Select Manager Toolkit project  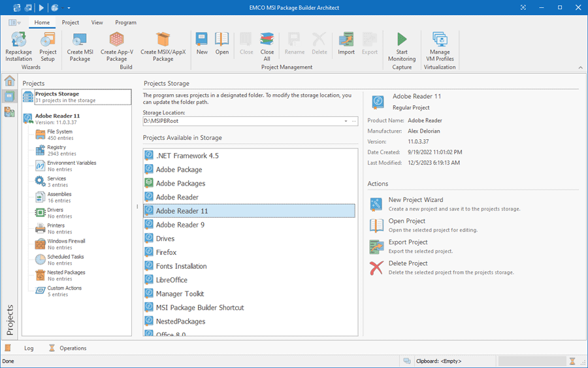(x=250, y=293)
